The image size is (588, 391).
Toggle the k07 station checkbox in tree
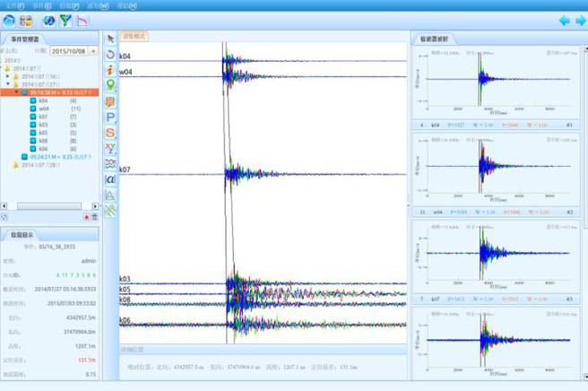[x=31, y=117]
